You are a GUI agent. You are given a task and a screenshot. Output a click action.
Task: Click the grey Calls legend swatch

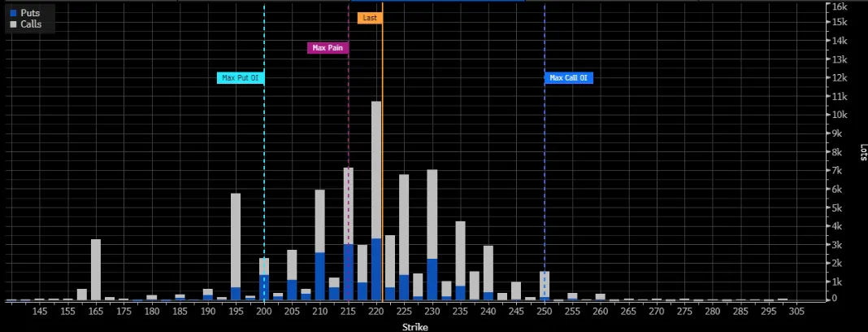[13, 24]
